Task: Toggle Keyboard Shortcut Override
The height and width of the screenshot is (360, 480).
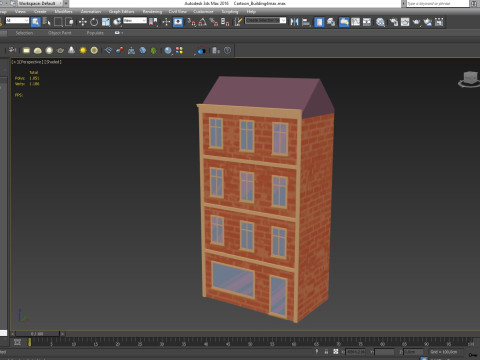Action: pos(178,22)
